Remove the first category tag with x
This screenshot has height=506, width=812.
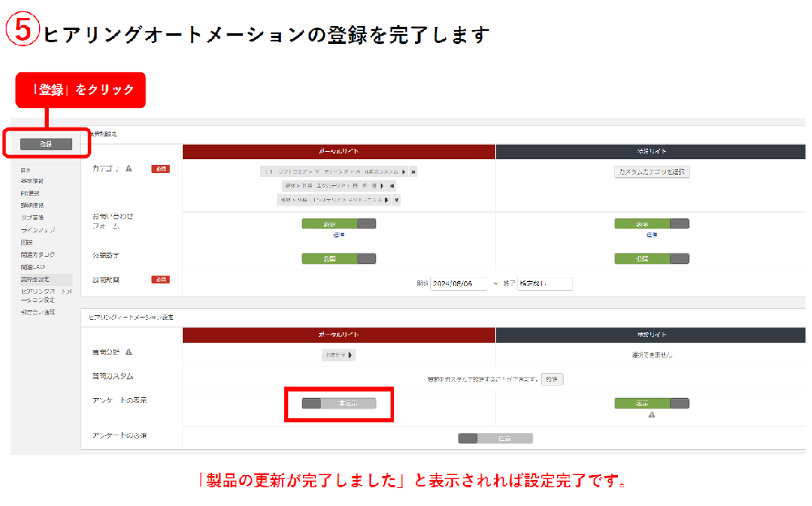413,172
